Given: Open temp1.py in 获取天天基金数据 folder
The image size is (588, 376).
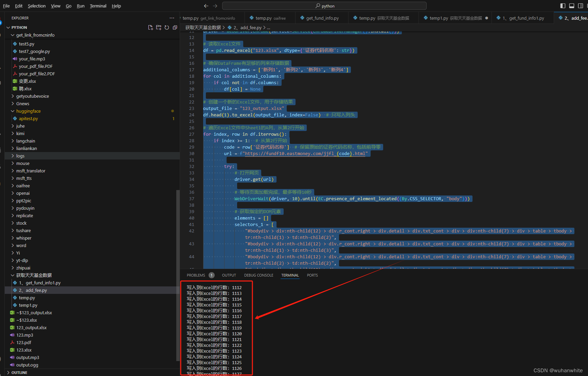Looking at the screenshot, I should click(x=28, y=305).
